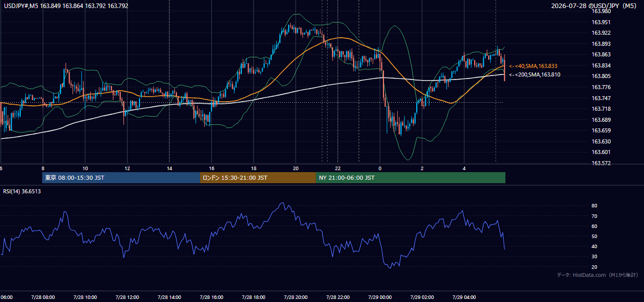Viewport: 644px width, 302px height.
Task: Click hour label 14 under price chart
Action: pyautogui.click(x=169, y=169)
